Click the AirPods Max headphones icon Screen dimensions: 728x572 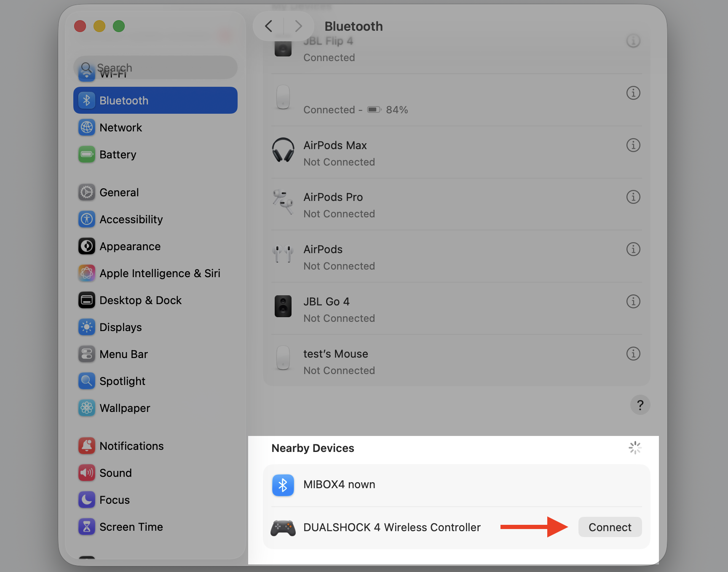[x=283, y=150]
